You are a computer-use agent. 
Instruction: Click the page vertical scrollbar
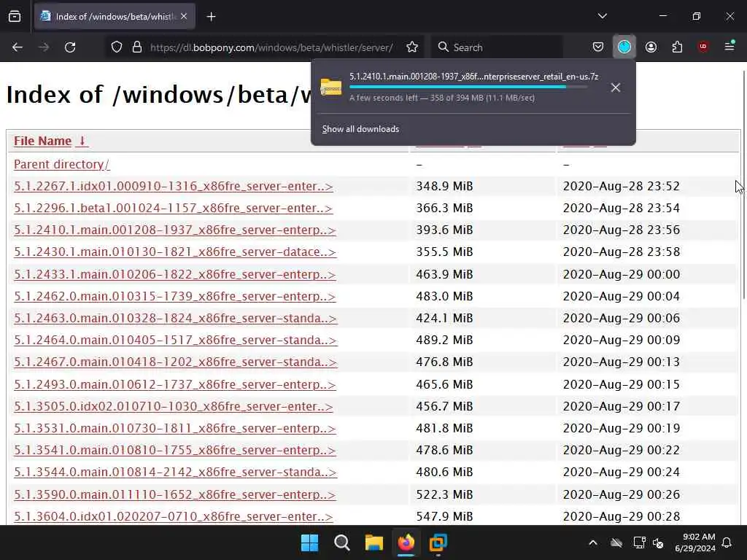point(744,184)
